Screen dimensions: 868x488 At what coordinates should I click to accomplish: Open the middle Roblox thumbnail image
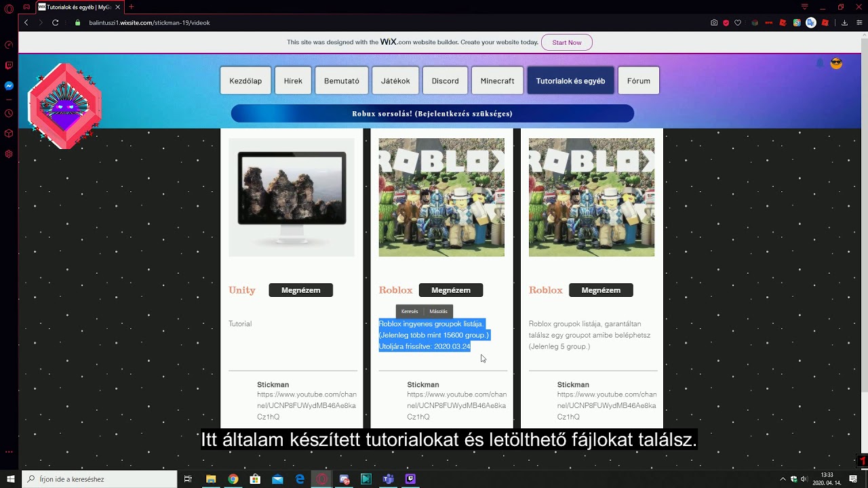pos(441,197)
